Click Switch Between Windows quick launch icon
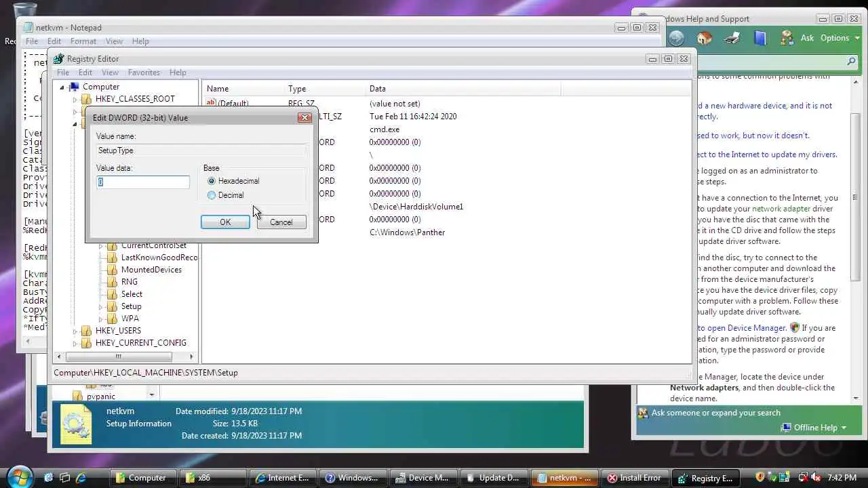 (65, 478)
